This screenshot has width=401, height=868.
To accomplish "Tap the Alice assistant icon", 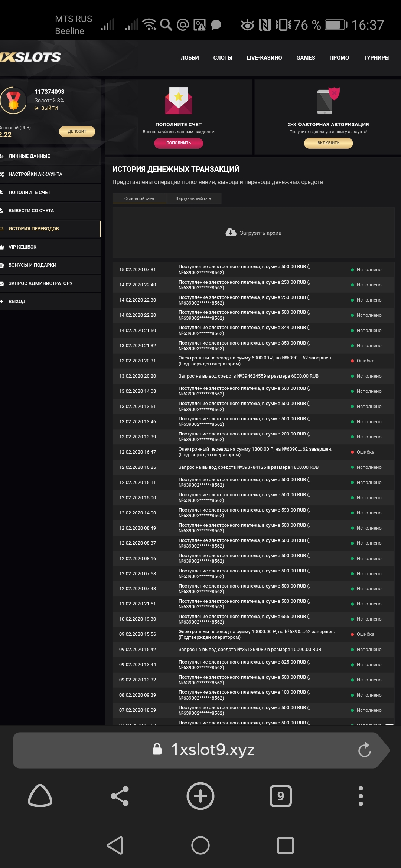I will [x=40, y=796].
